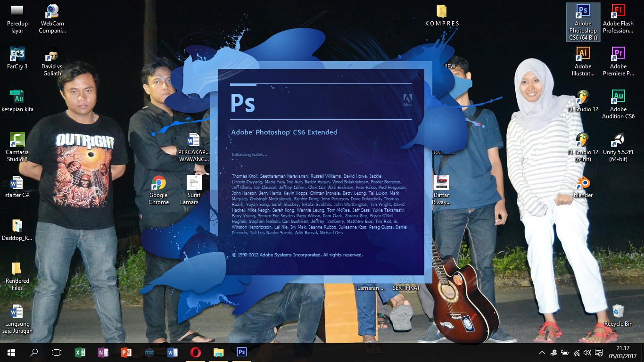Launch Excel from the taskbar
This screenshot has height=362, width=644.
pos(80,352)
